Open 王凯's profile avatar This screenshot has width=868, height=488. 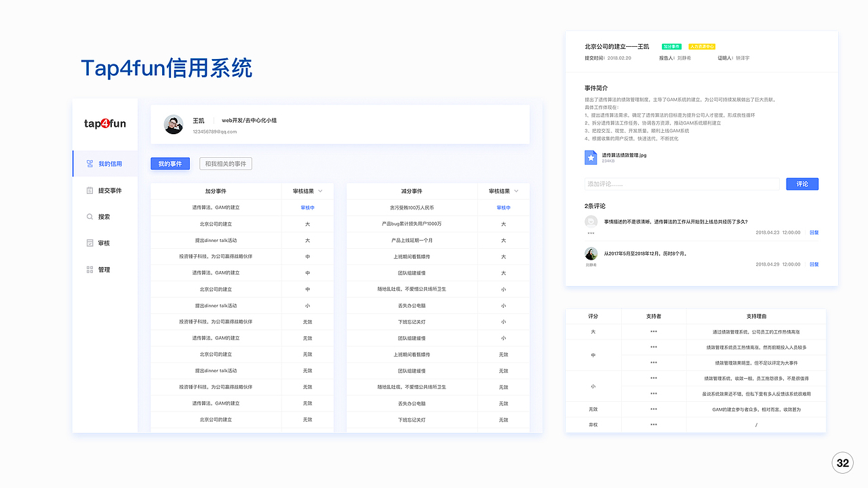coord(174,124)
